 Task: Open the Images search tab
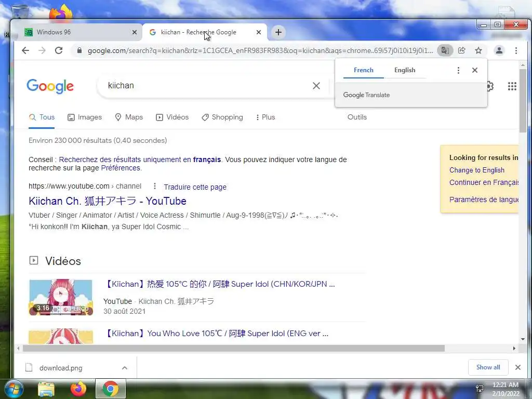tap(85, 117)
